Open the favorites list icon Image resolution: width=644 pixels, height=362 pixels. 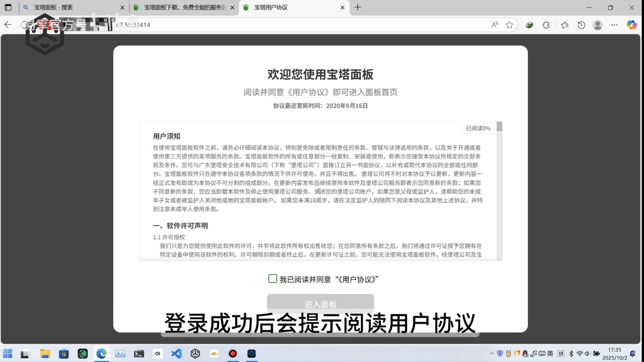pos(565,25)
